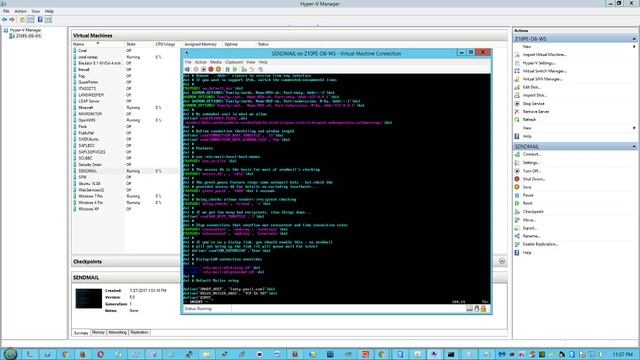Select the Summary tab
640x360 pixels.
(81, 333)
